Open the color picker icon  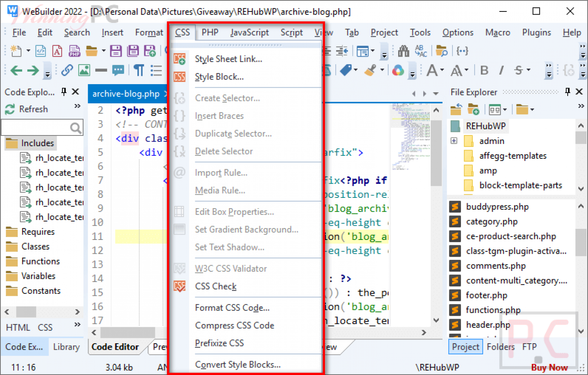coord(398,70)
